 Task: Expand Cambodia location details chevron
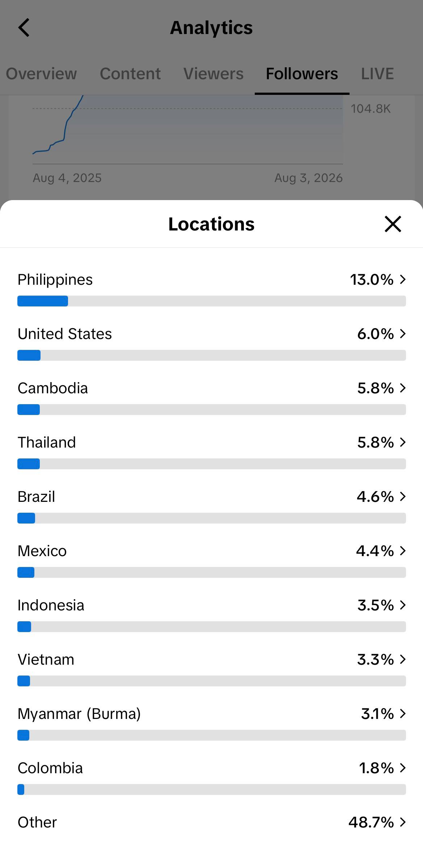403,388
